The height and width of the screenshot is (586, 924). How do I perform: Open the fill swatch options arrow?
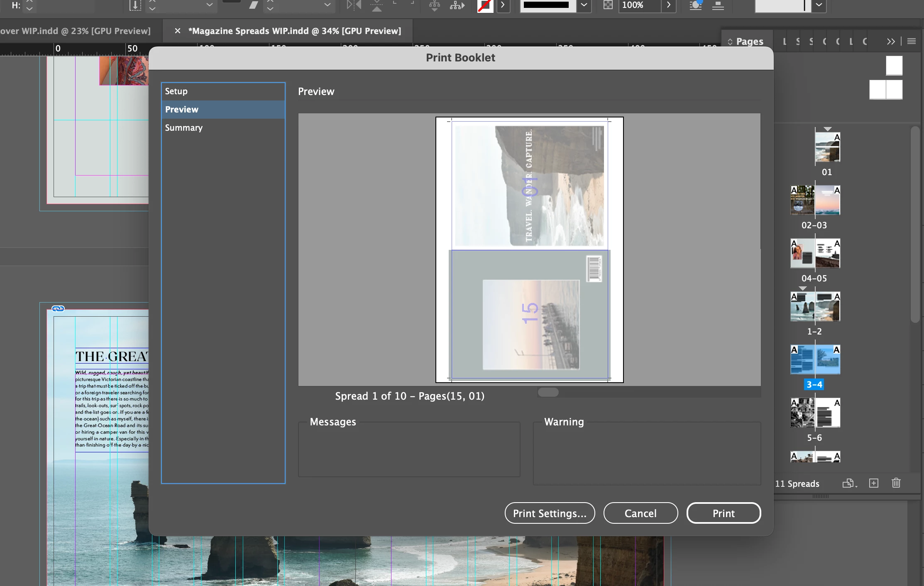point(503,5)
